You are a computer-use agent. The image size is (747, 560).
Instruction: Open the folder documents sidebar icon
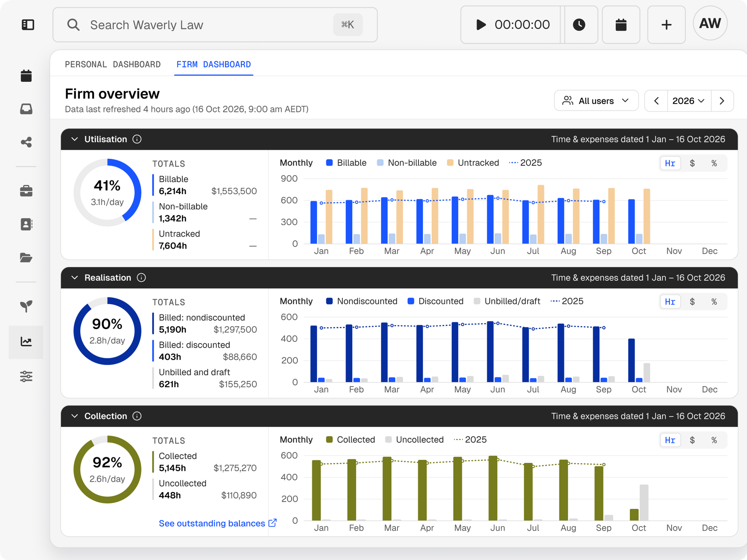(x=26, y=257)
